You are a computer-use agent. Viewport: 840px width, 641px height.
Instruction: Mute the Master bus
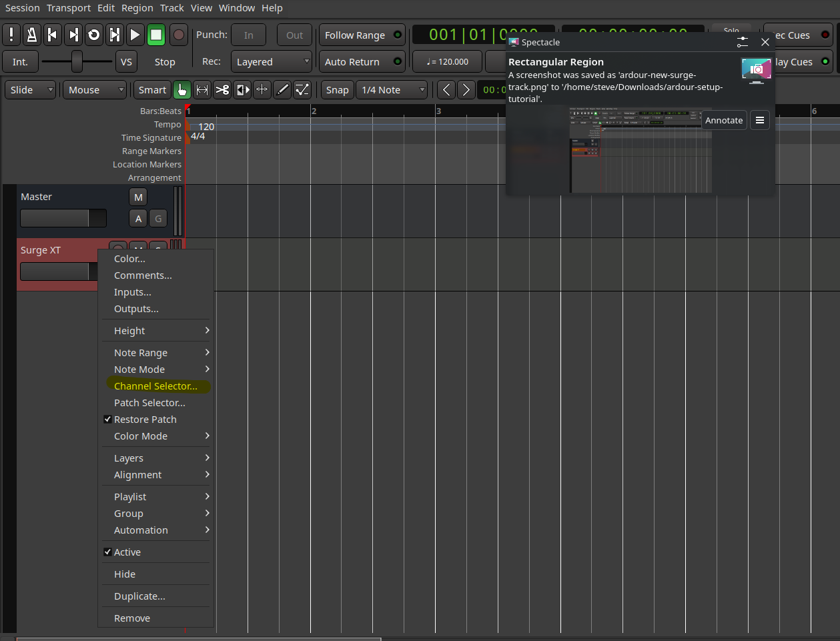(x=138, y=197)
